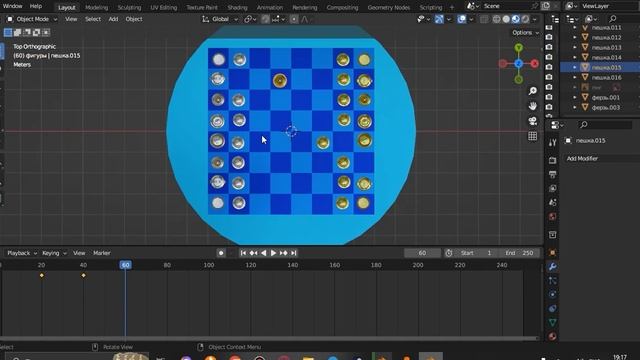Open the Options dropdown in viewport

[525, 33]
